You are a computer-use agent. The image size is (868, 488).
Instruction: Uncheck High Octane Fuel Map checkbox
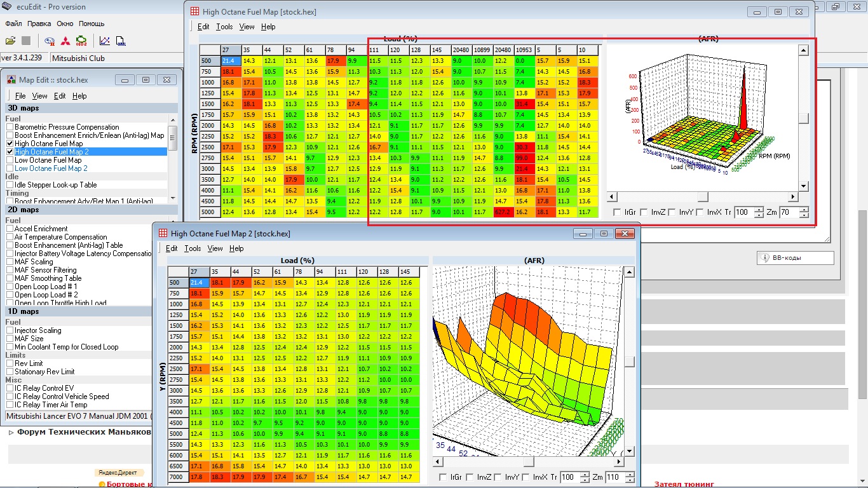point(10,144)
